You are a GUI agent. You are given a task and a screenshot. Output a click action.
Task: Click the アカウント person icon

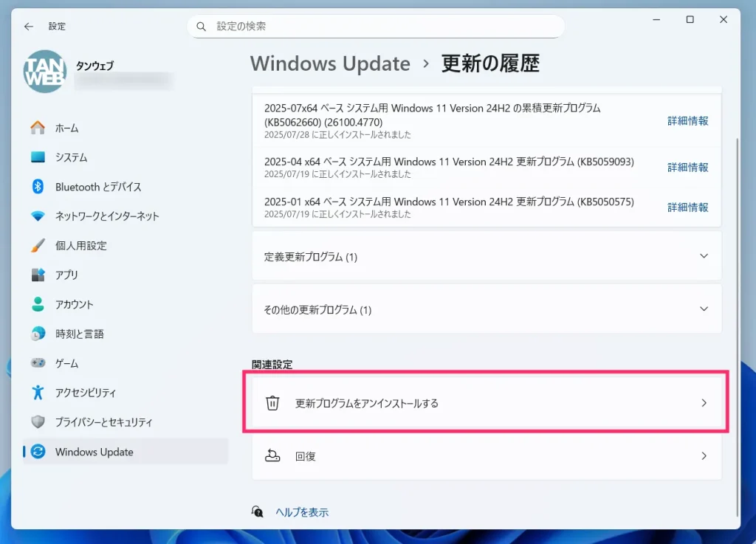click(x=38, y=304)
